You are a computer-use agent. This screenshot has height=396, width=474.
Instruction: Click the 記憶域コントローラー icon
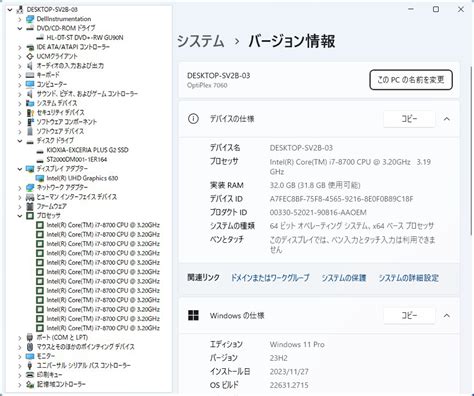coord(30,384)
